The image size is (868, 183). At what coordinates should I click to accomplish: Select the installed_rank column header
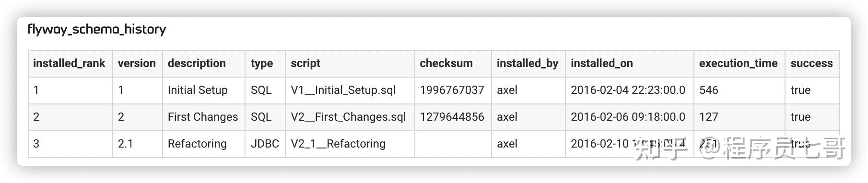pos(69,63)
